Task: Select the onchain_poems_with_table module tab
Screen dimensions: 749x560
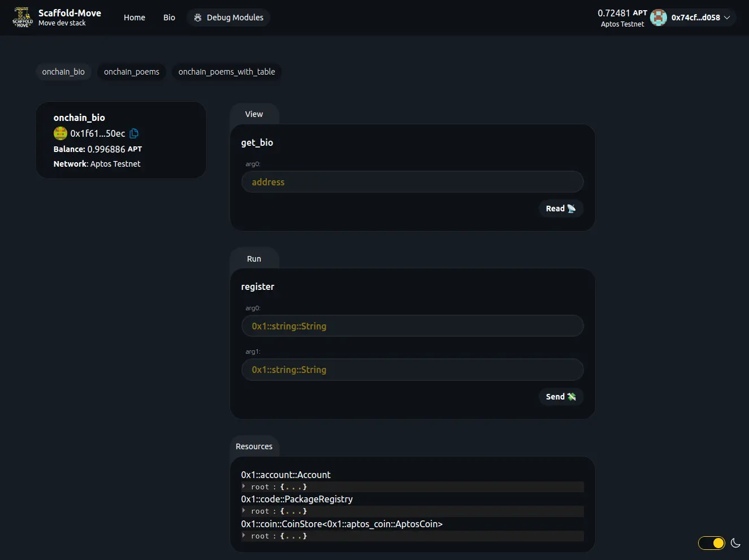Action: coord(227,72)
